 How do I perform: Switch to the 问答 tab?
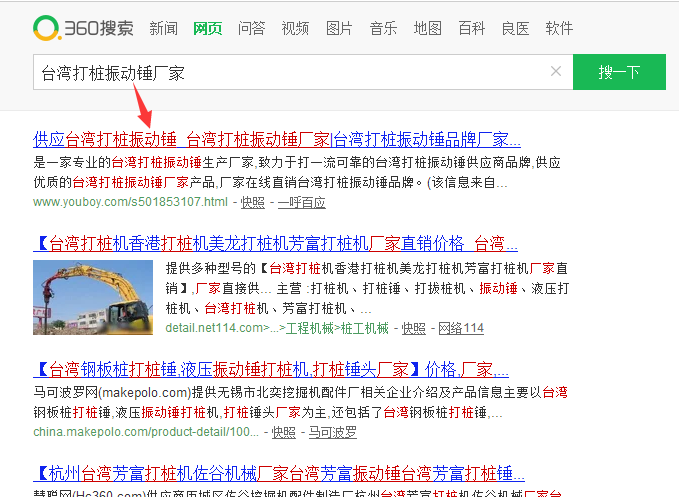pyautogui.click(x=251, y=29)
